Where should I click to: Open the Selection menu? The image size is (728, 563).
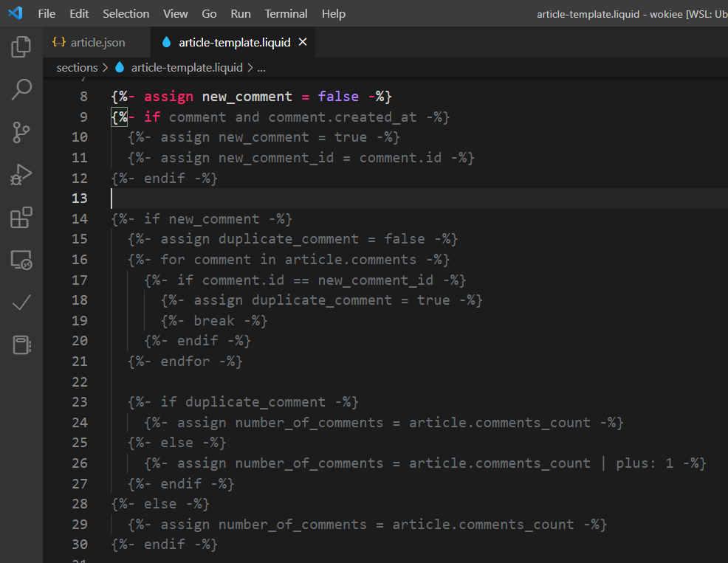coord(126,14)
